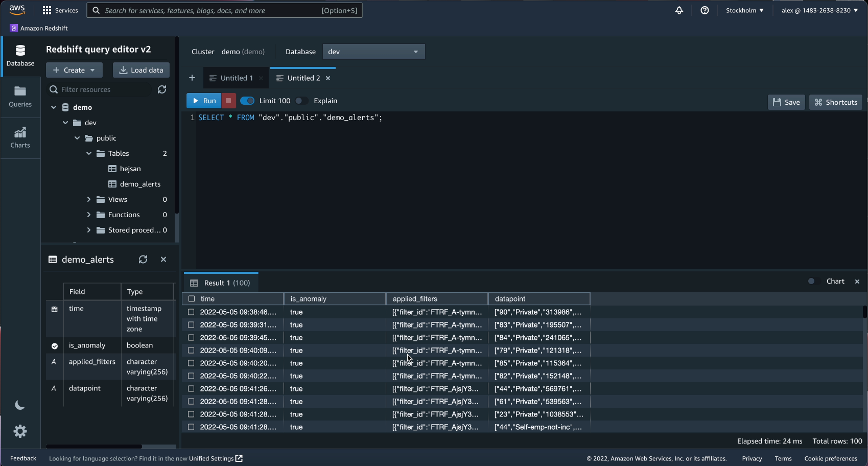Screen dimensions: 868x466
Task: Collapse the dev database node
Action: click(65, 123)
